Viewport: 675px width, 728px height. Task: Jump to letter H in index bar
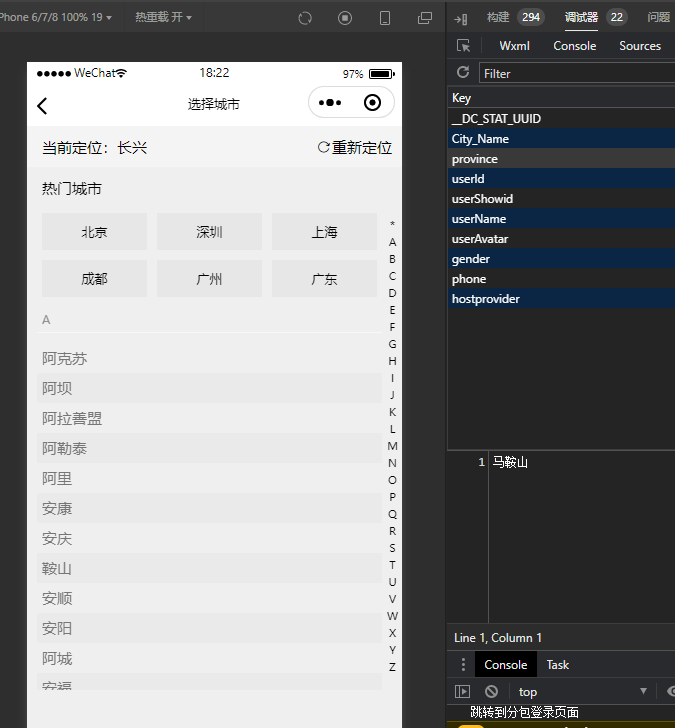pos(392,361)
